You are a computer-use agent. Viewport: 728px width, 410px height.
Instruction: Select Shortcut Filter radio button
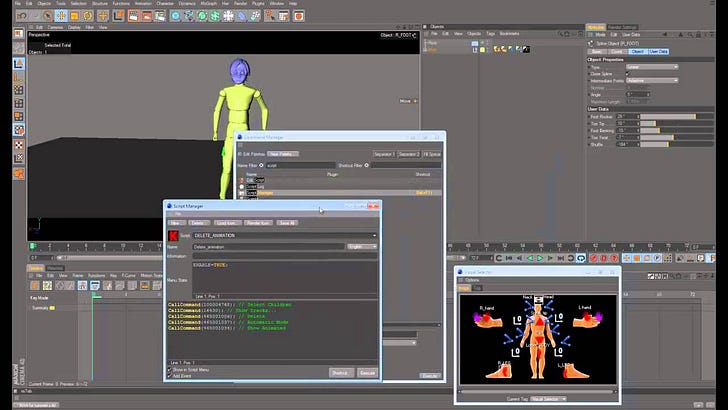click(367, 165)
